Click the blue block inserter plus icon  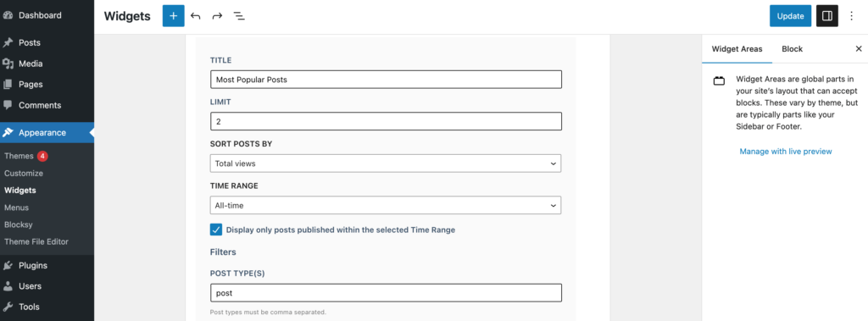click(173, 16)
